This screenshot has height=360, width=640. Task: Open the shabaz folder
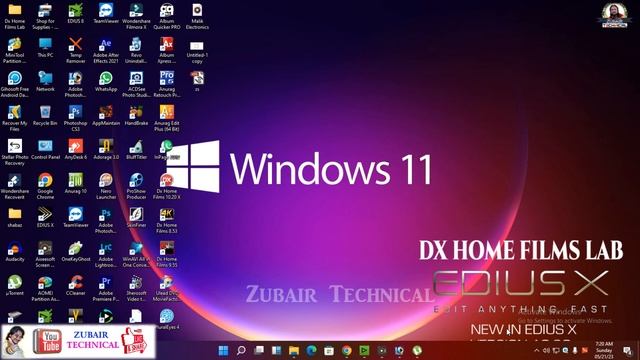point(15,218)
